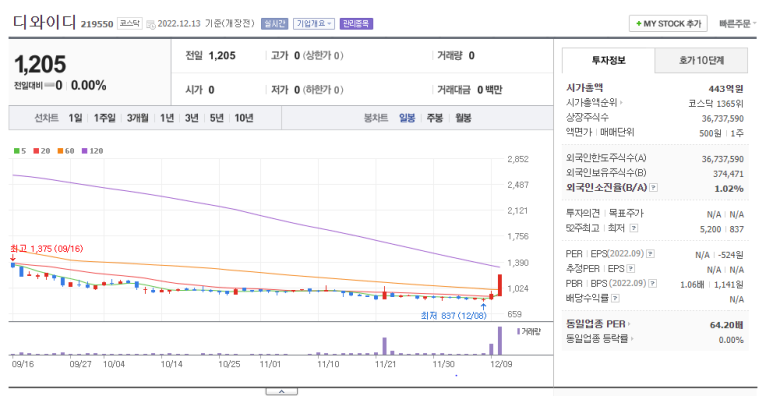Select the 5년 line chart period
This screenshot has height=396, width=773.
[216, 118]
